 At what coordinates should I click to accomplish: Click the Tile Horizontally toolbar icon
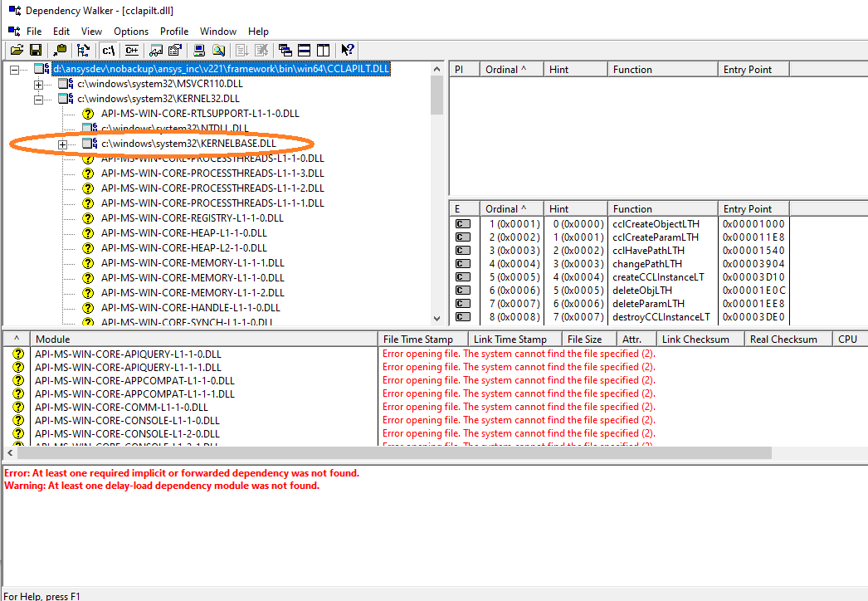[304, 51]
